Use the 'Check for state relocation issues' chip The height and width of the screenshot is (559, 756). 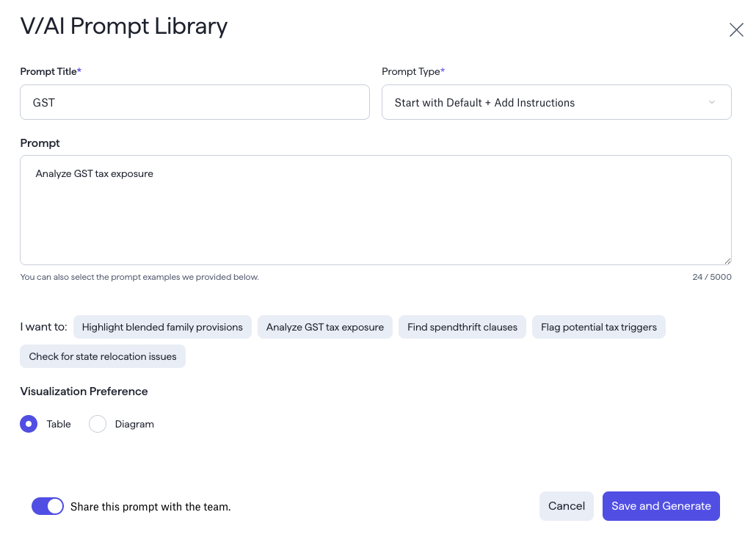coord(103,356)
